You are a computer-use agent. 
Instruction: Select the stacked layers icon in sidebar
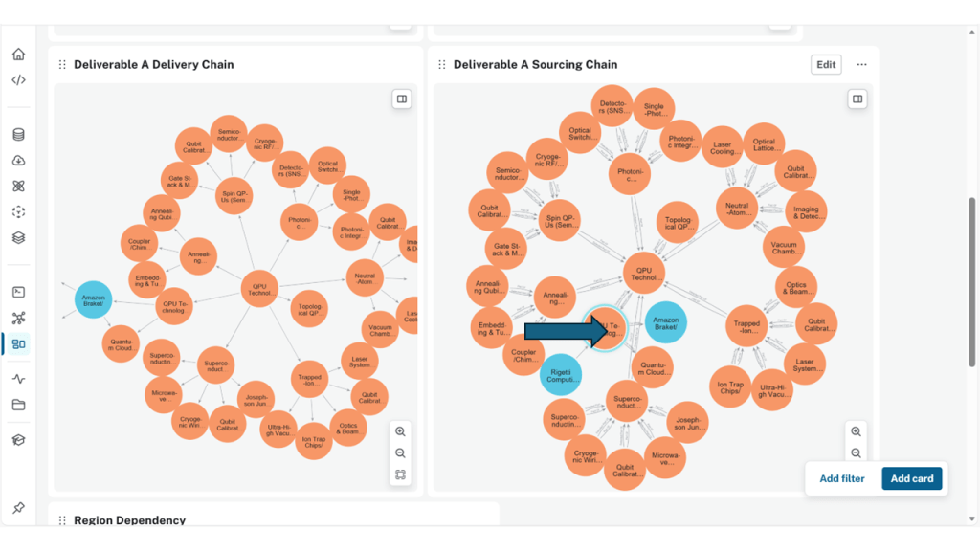click(18, 238)
